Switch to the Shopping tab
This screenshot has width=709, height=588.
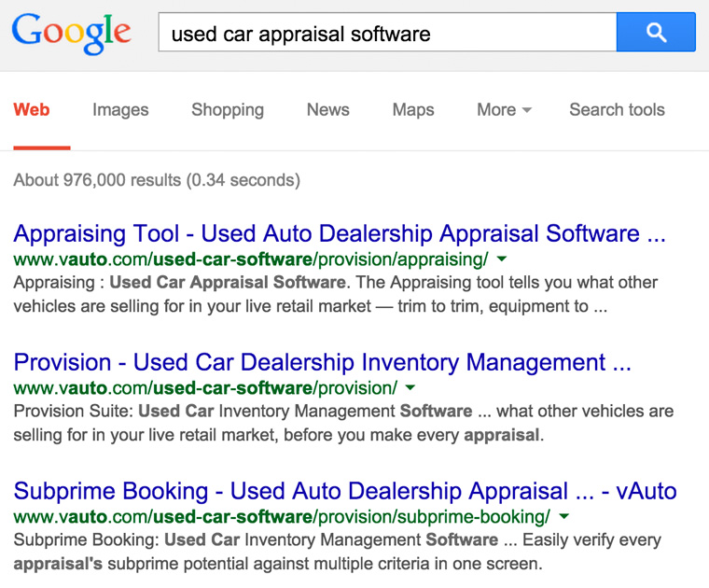228,110
